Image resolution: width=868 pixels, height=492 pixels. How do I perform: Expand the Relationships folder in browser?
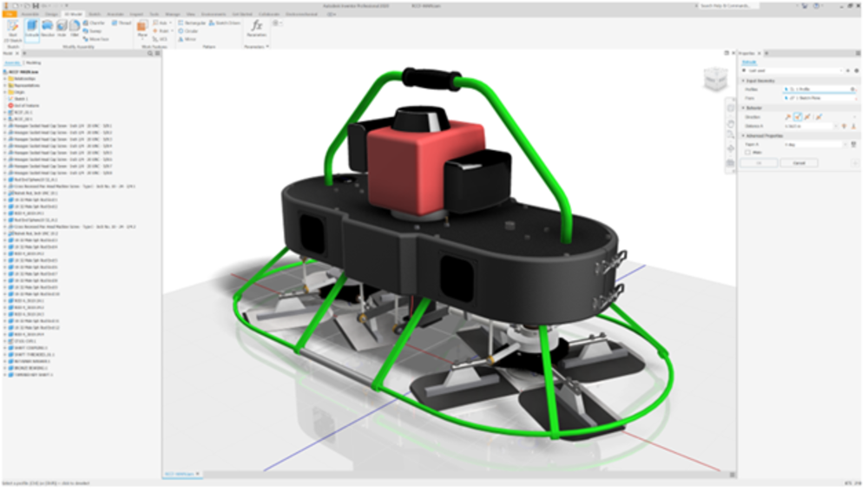pos(5,79)
